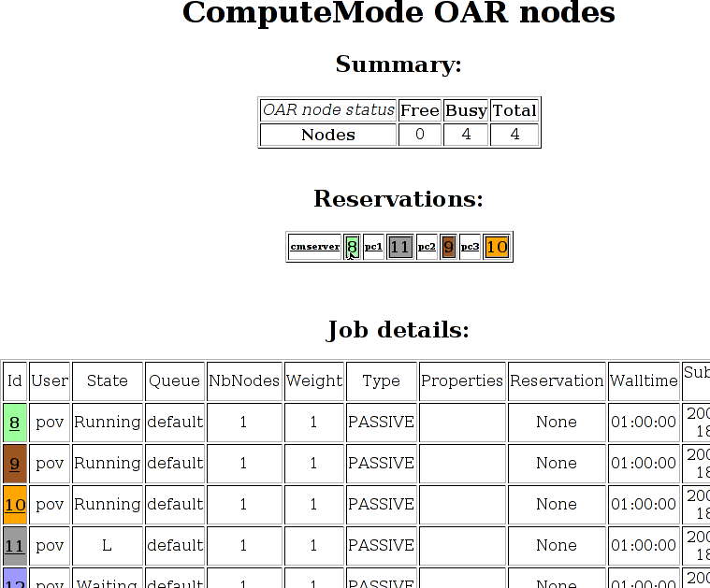Select the Type column header
710x588 pixels.
tap(382, 381)
